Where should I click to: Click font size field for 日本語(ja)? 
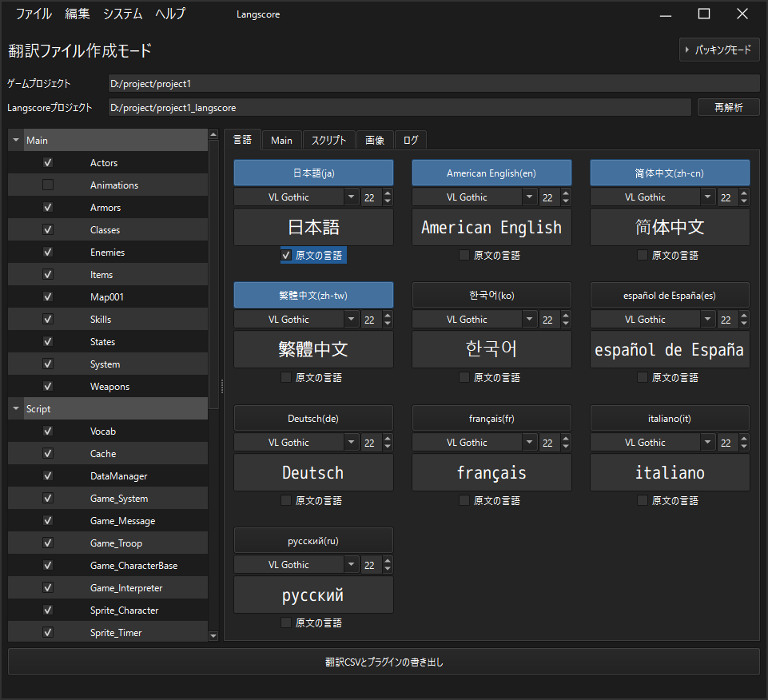coord(372,197)
